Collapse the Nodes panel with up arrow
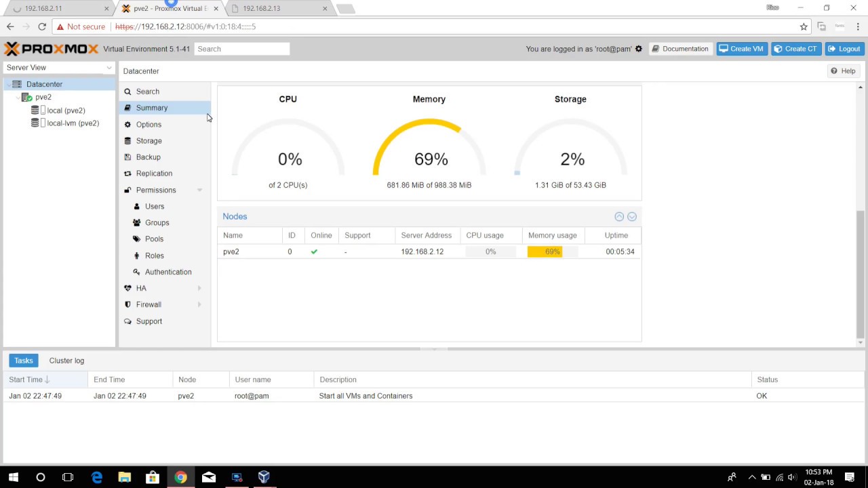The width and height of the screenshot is (868, 488). [x=619, y=216]
